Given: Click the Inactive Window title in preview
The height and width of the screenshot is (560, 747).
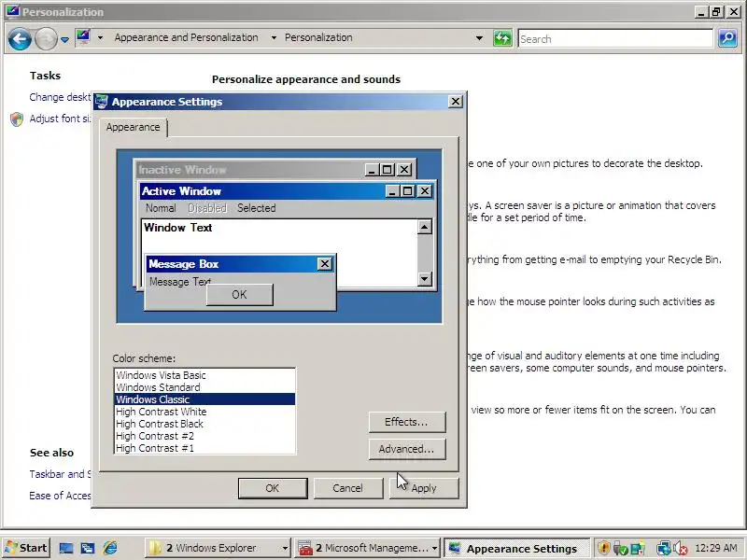Looking at the screenshot, I should tap(182, 170).
